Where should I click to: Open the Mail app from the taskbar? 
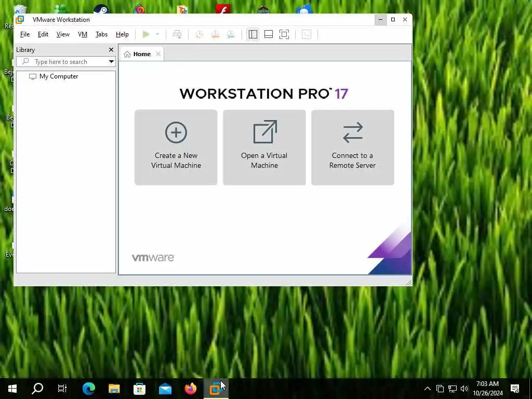click(165, 389)
